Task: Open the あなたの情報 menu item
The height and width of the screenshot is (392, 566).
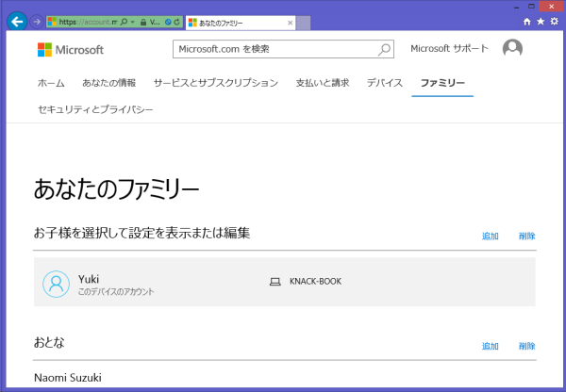Action: (x=109, y=83)
